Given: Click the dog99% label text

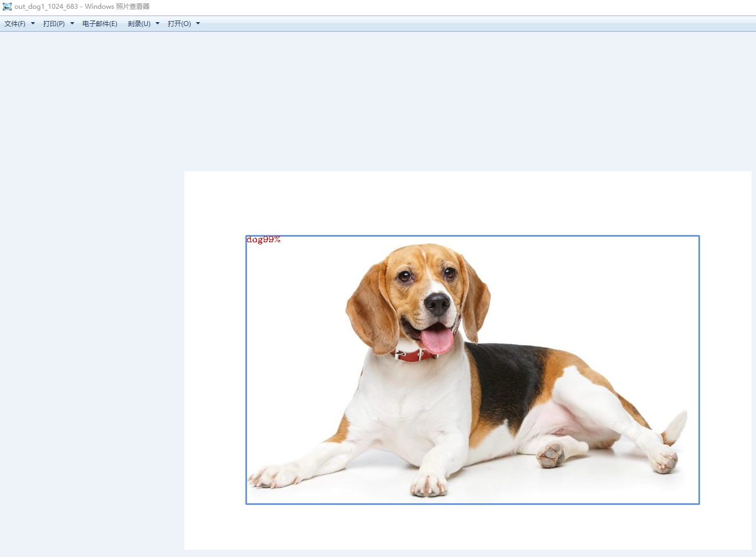Looking at the screenshot, I should click(x=264, y=239).
